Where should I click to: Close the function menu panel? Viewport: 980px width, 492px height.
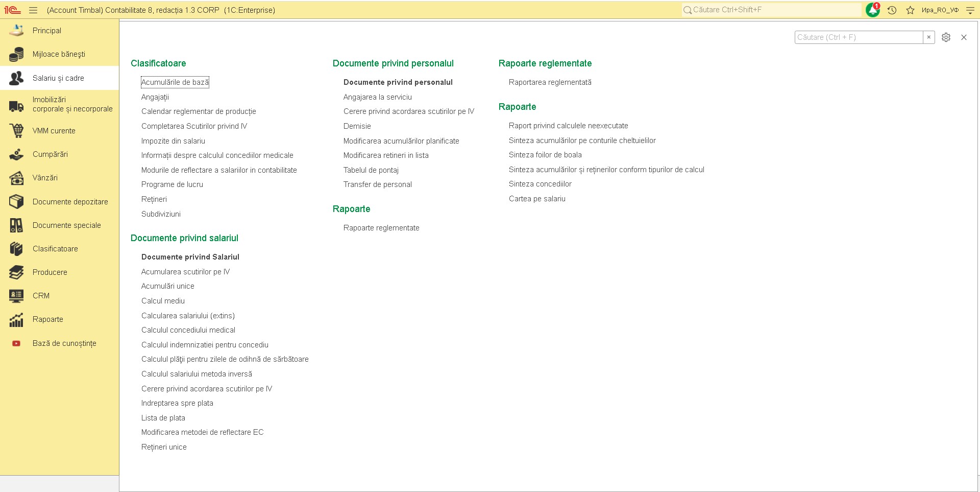coord(964,37)
